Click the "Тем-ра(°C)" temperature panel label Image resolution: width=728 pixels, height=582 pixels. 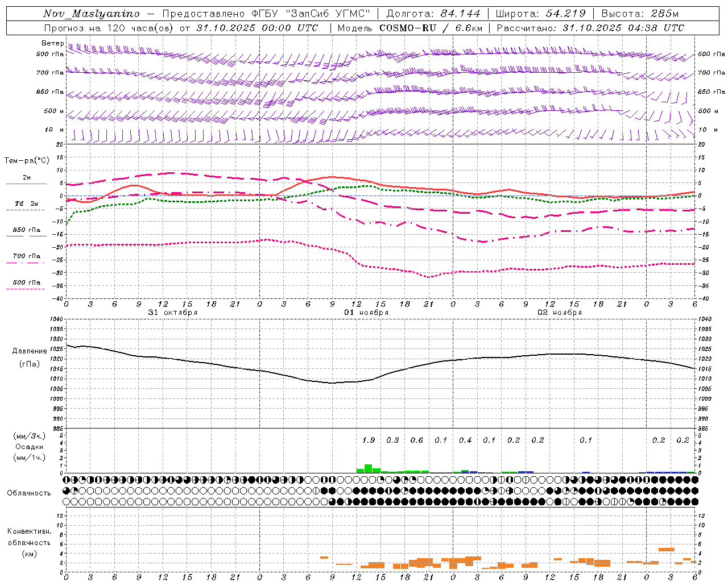(x=27, y=160)
